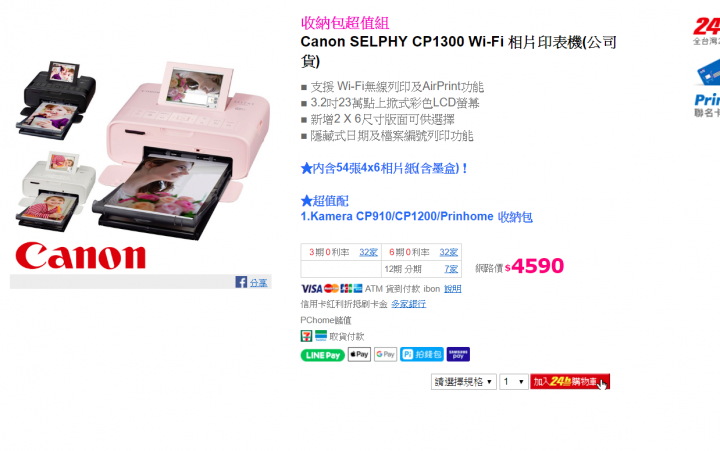This screenshot has height=451, width=720.
Task: Open the 請選擇規格 specification dropdown
Action: click(463, 382)
